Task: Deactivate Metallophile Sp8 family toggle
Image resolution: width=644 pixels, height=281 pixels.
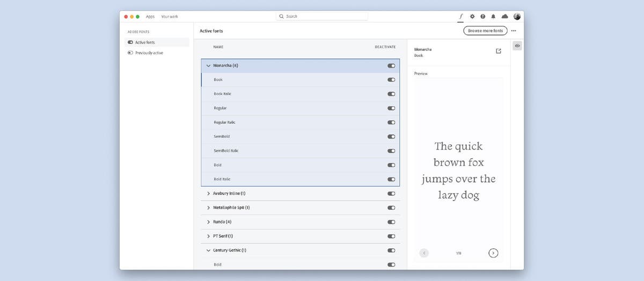Action: (391, 208)
